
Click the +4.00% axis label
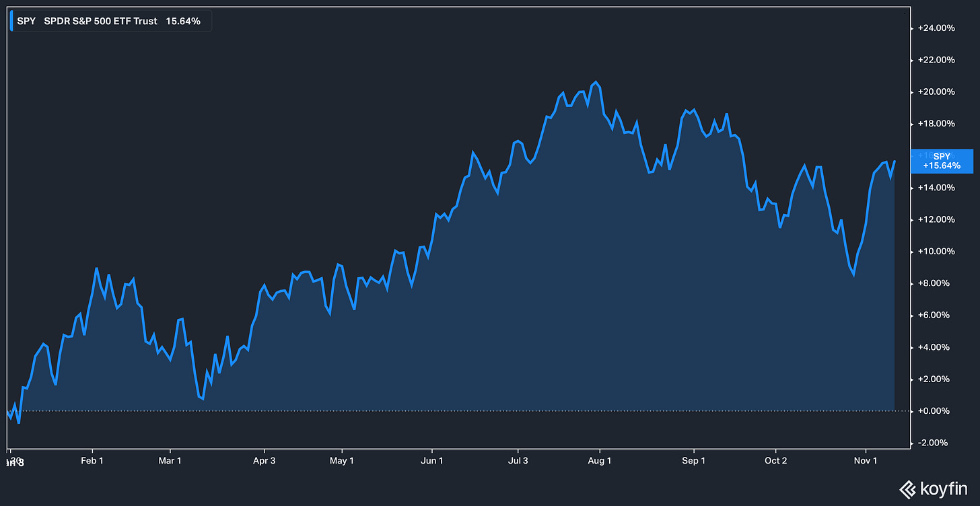click(x=934, y=348)
